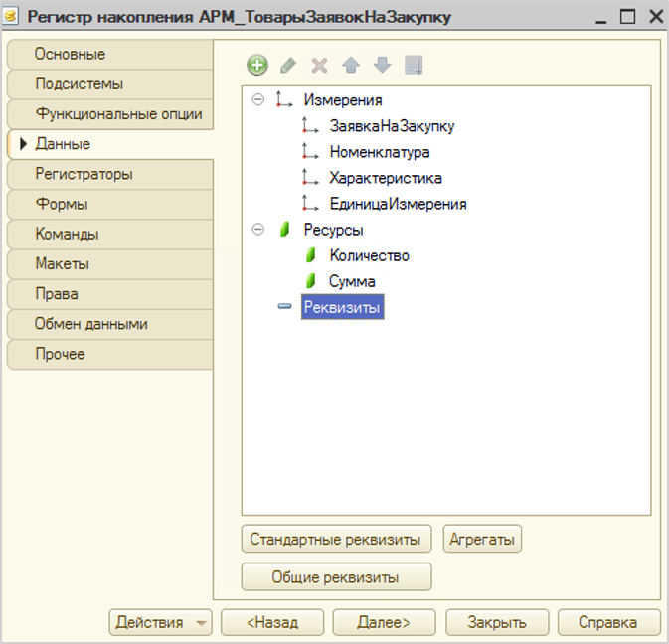Click the Move Down arrow icon
This screenshot has height=644, width=669.
(382, 66)
